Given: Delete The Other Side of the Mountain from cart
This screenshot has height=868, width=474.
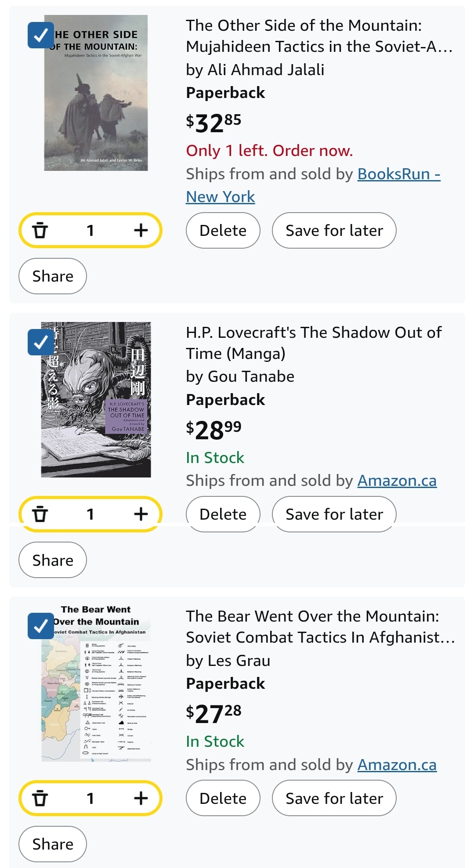Looking at the screenshot, I should coord(223,230).
